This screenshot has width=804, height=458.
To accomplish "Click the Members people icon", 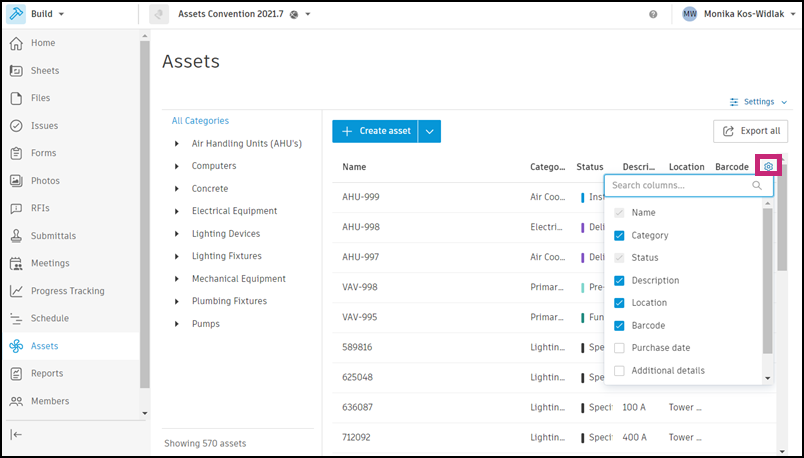I will click(16, 401).
